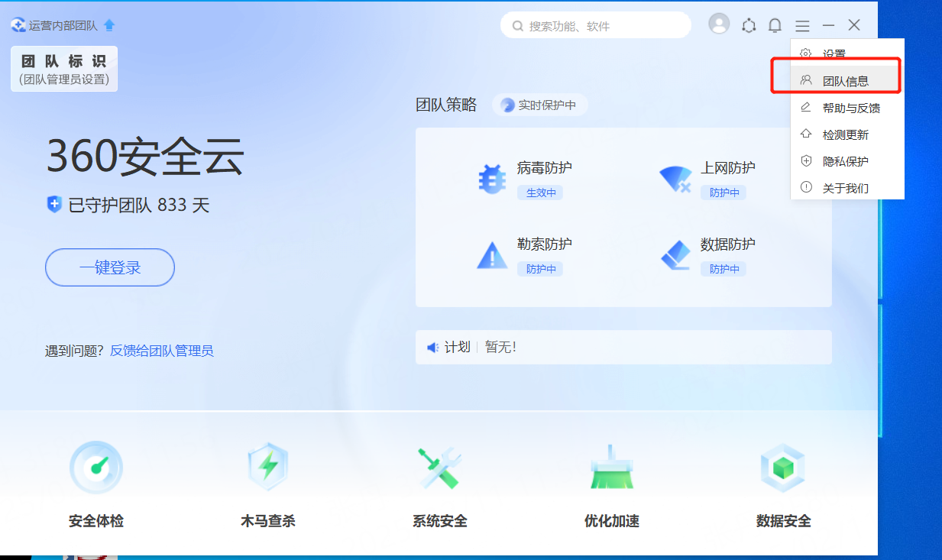Open the user avatar profile
The width and height of the screenshot is (942, 560).
[x=719, y=24]
